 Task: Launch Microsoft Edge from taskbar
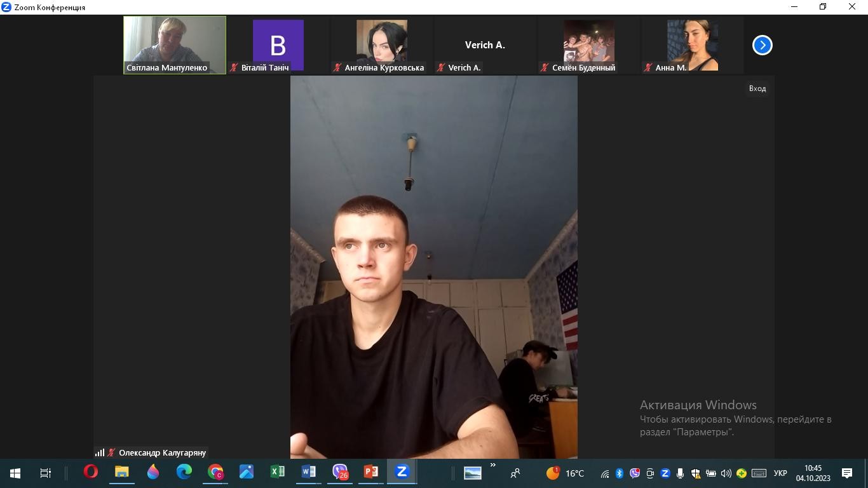click(x=184, y=472)
